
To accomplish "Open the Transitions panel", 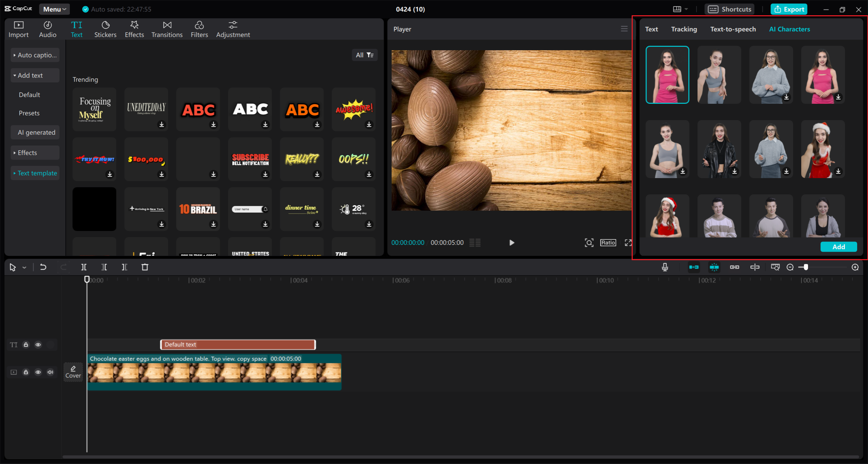I will 167,29.
